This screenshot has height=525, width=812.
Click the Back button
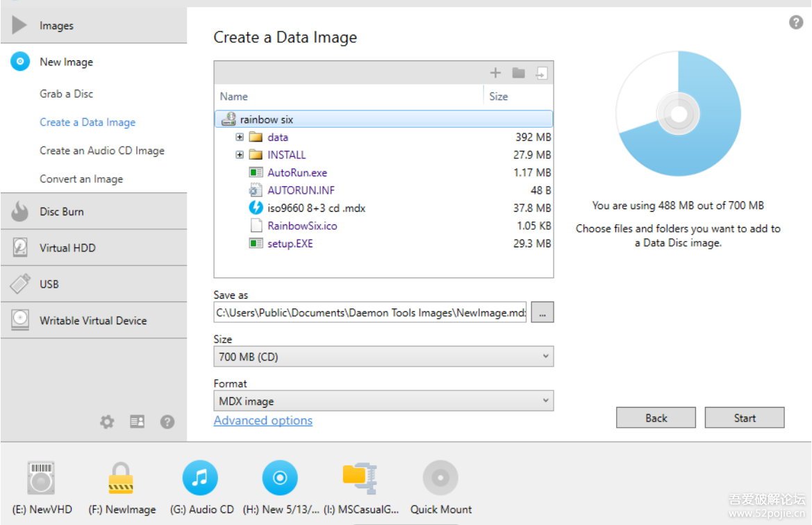click(656, 418)
